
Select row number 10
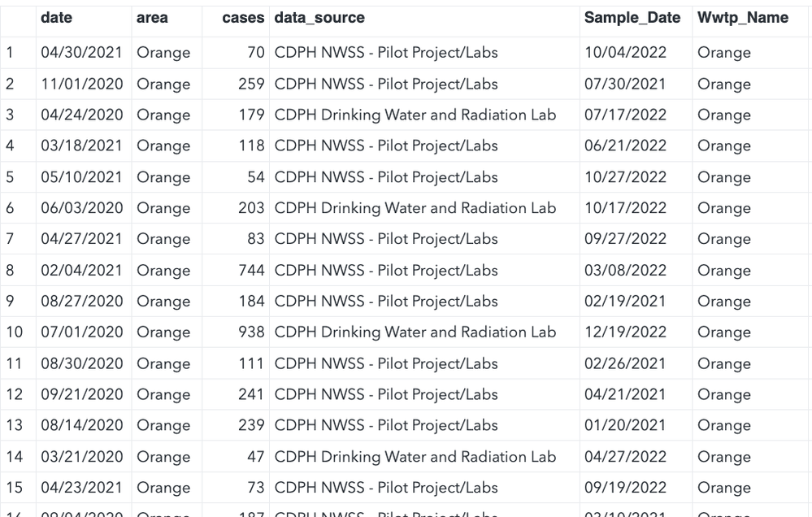click(13, 332)
